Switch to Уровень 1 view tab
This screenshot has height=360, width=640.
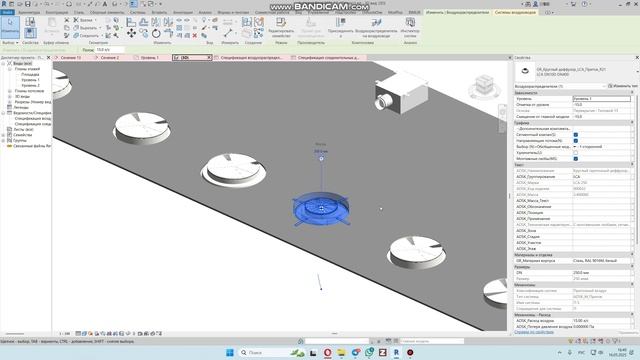pyautogui.click(x=150, y=58)
